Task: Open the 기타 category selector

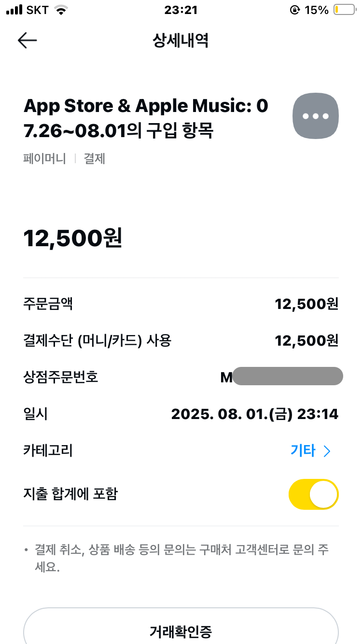Action: tap(303, 451)
